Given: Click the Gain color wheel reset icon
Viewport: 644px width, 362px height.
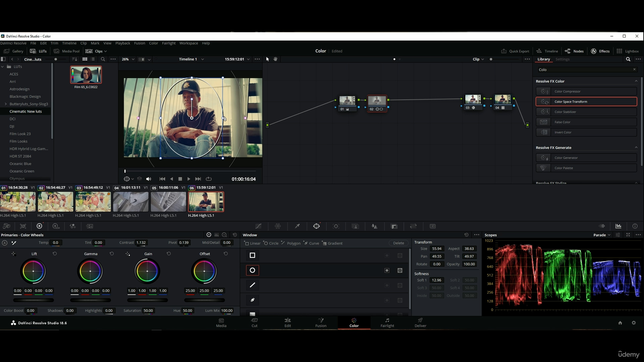Looking at the screenshot, I should click(168, 254).
